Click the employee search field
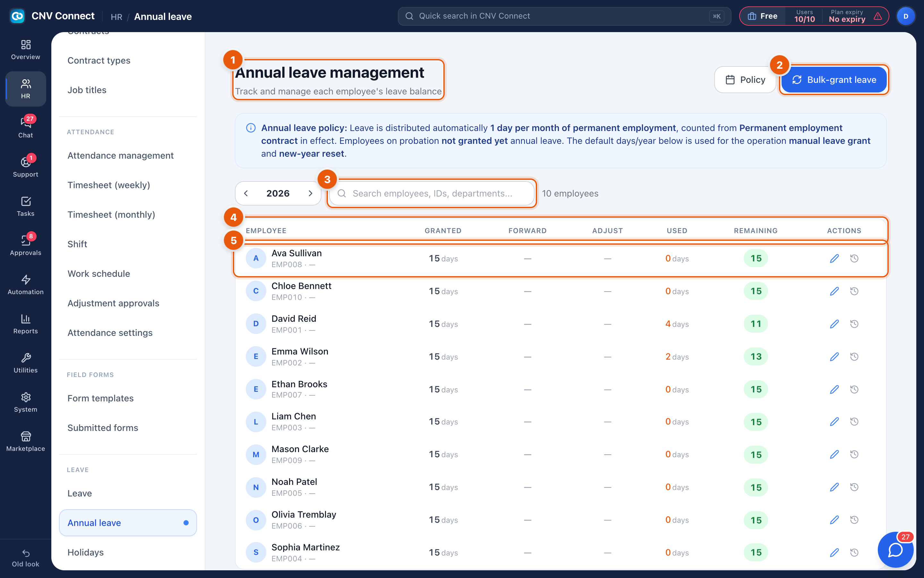This screenshot has width=924, height=578. click(x=432, y=193)
